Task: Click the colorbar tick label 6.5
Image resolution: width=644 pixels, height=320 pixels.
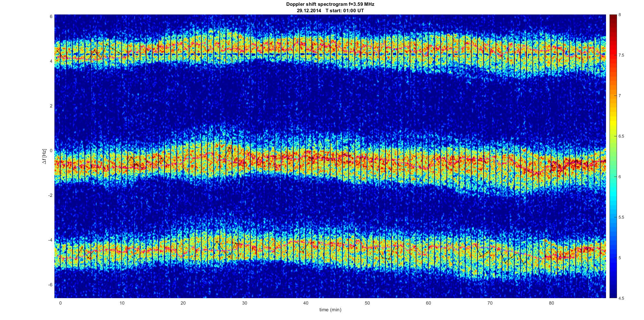Action: [621, 136]
